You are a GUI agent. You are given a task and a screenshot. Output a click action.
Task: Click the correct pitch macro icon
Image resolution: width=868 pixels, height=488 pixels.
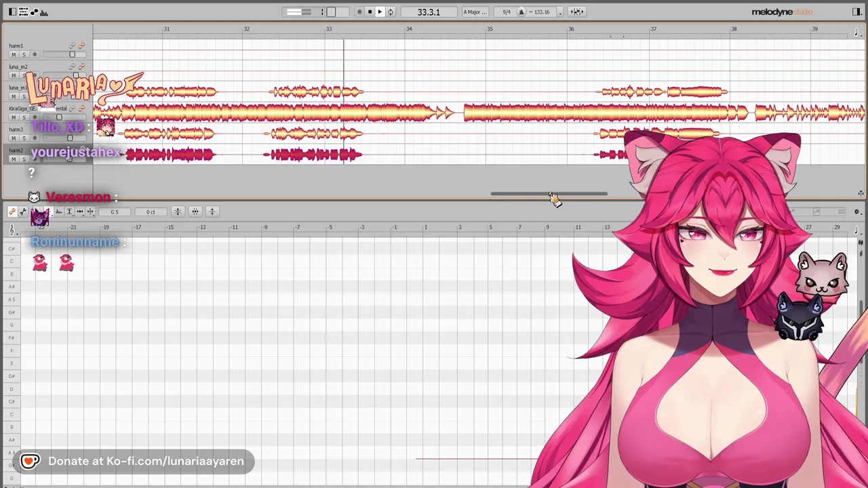(178, 212)
